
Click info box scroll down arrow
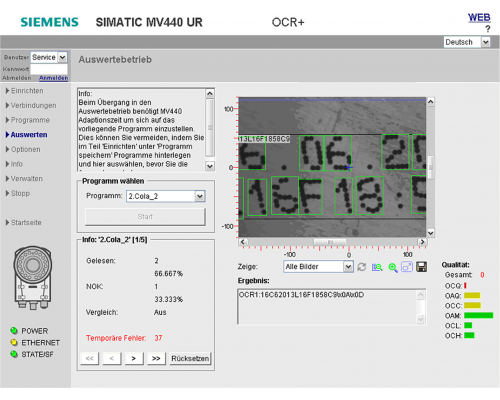tap(210, 166)
